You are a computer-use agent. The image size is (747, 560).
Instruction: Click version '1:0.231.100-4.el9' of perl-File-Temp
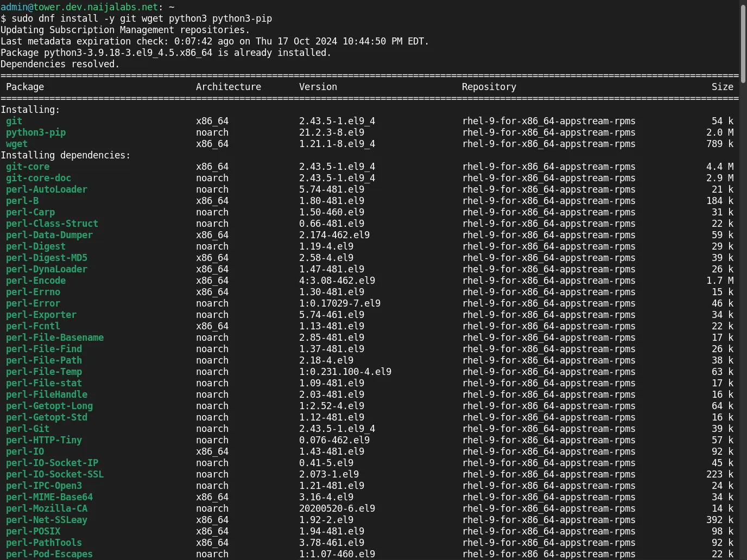click(345, 372)
